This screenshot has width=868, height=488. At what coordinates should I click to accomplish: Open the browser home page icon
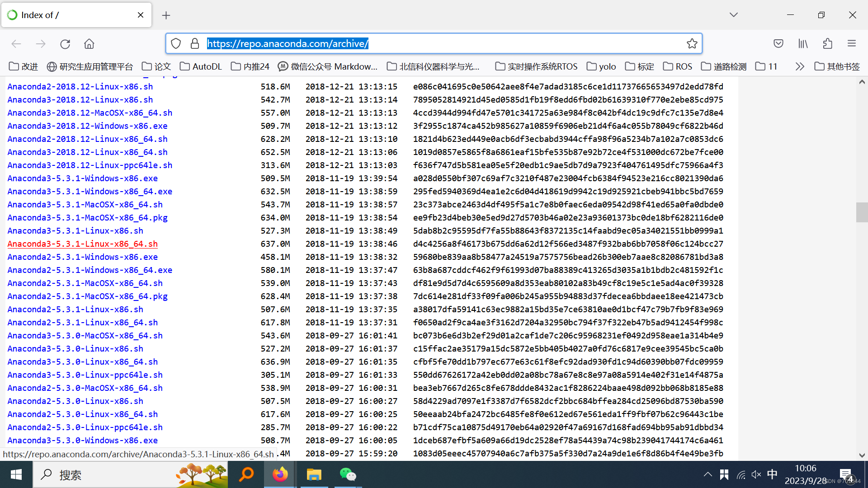tap(89, 43)
